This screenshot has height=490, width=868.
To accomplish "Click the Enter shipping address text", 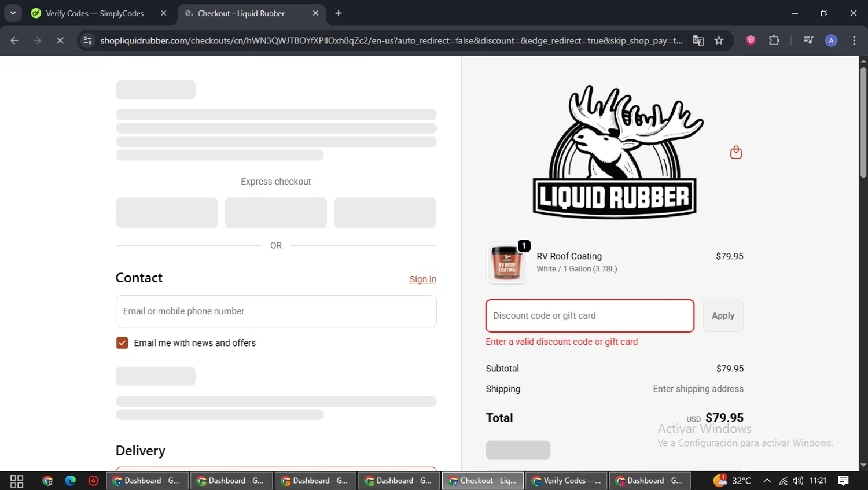I will (698, 389).
